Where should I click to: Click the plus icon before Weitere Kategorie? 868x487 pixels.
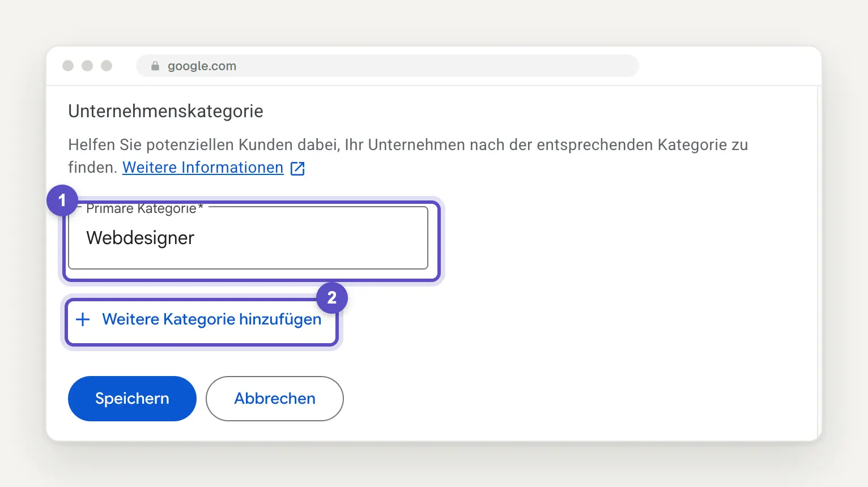point(83,319)
